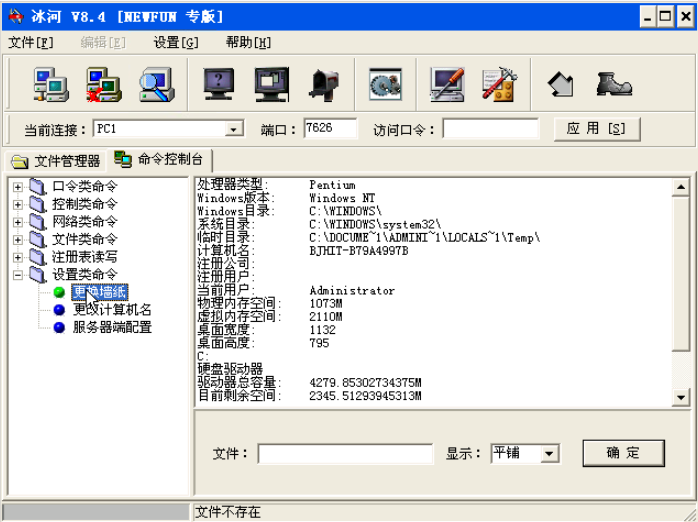The height and width of the screenshot is (522, 698).
Task: Click the app logo in title bar
Action: click(16, 16)
